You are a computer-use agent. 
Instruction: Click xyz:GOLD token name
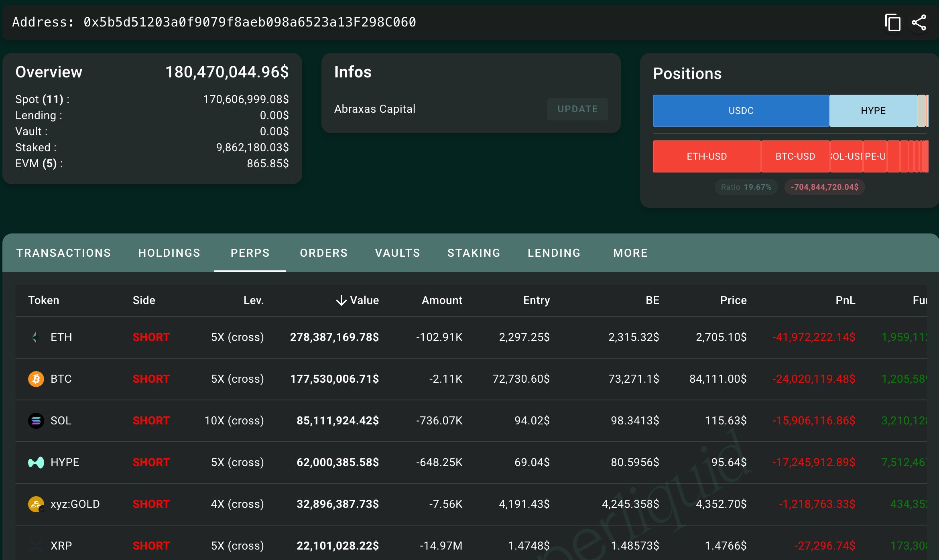coord(75,504)
